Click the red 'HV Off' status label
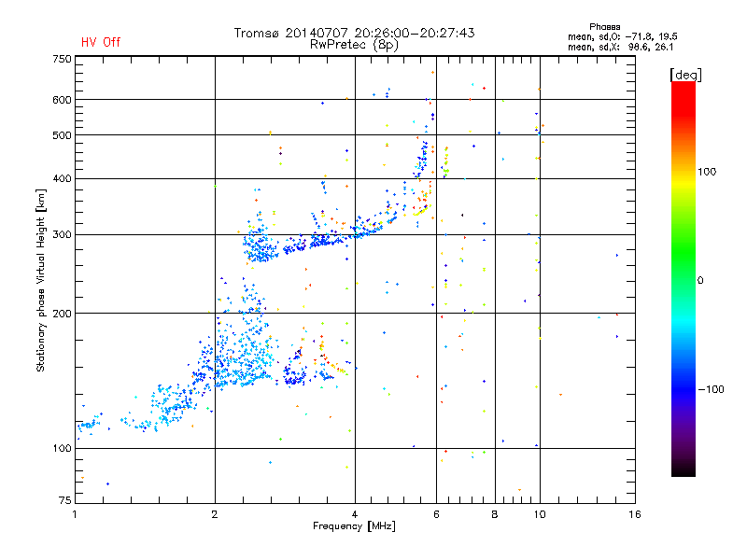This screenshot has height=560, width=747. coord(101,42)
